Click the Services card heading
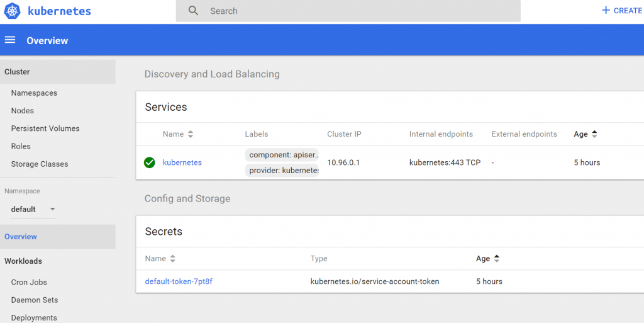644x323 pixels. coord(166,107)
